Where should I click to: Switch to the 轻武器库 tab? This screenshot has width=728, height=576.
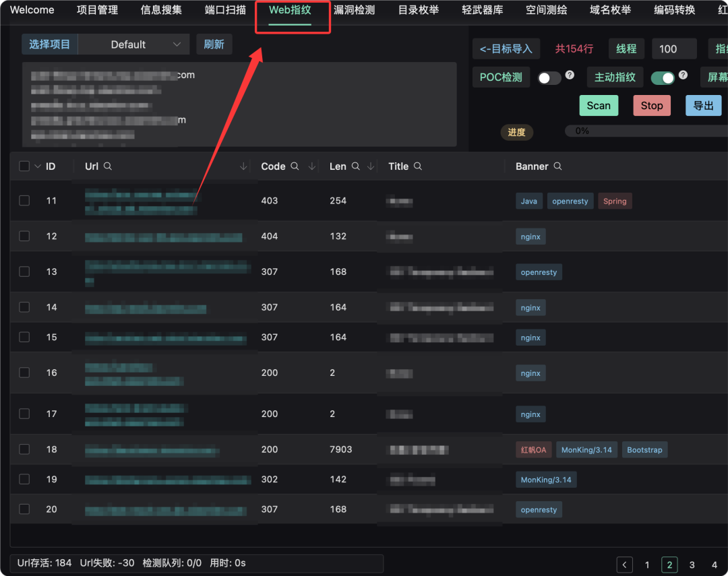point(483,9)
